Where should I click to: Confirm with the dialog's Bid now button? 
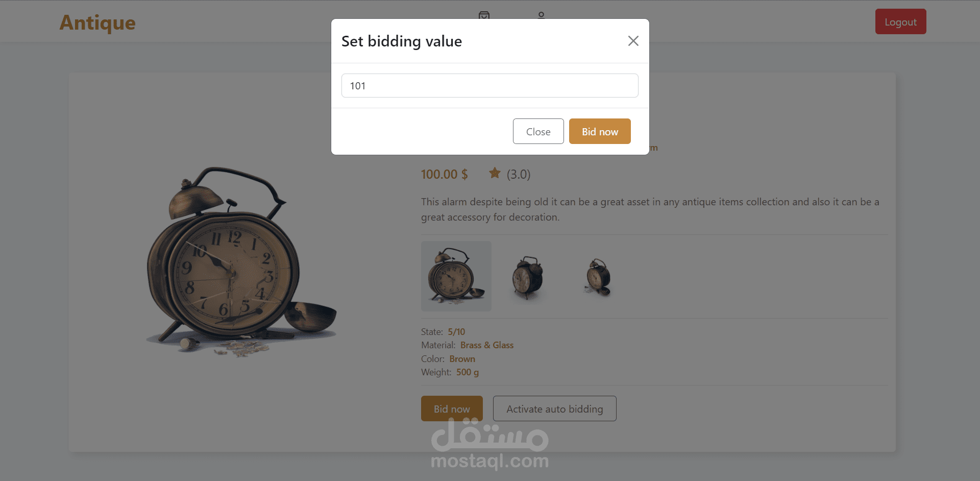coord(600,131)
